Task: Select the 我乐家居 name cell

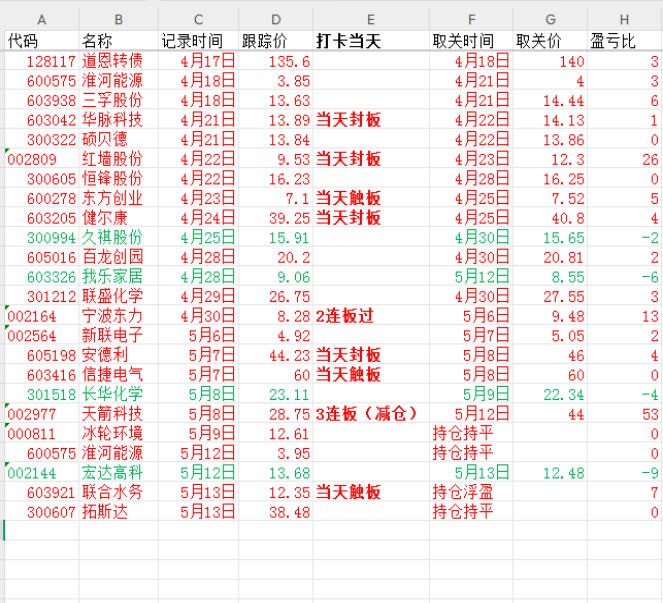Action: 118,277
